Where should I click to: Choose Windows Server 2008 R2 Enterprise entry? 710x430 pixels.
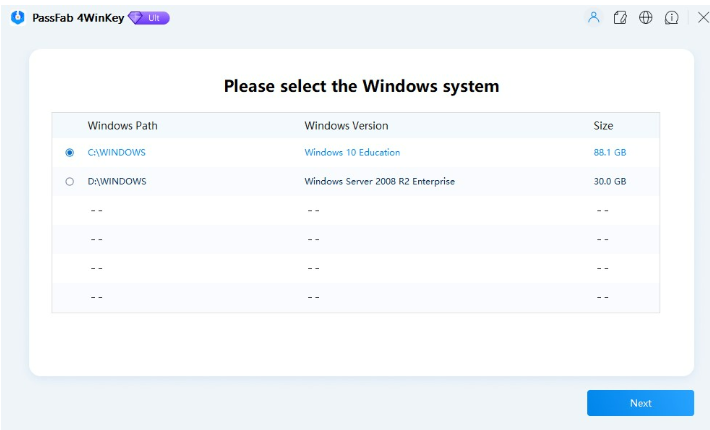(x=379, y=182)
